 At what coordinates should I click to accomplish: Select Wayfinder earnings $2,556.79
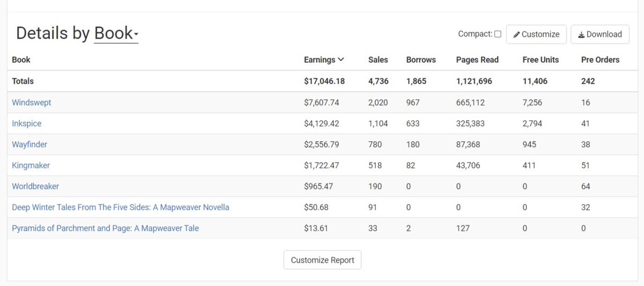321,144
